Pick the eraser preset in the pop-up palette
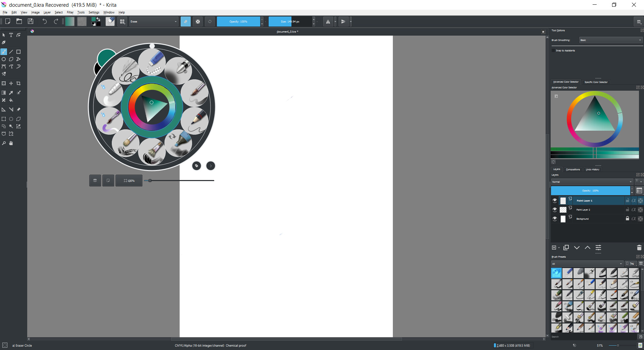The height and width of the screenshot is (350, 644). point(152,62)
